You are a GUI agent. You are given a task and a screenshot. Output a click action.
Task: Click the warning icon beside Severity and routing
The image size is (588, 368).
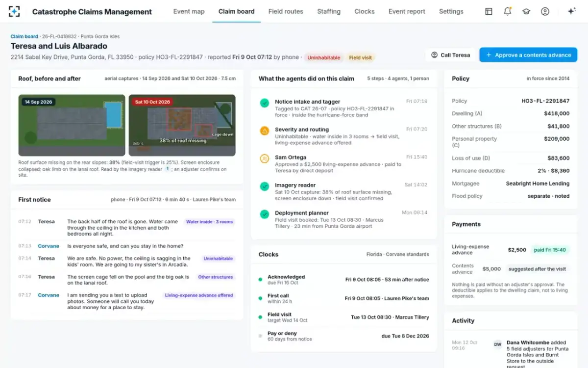pos(265,131)
